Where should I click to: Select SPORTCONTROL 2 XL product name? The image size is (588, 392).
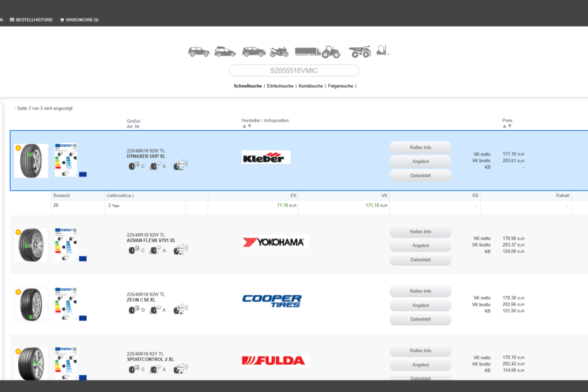150,359
